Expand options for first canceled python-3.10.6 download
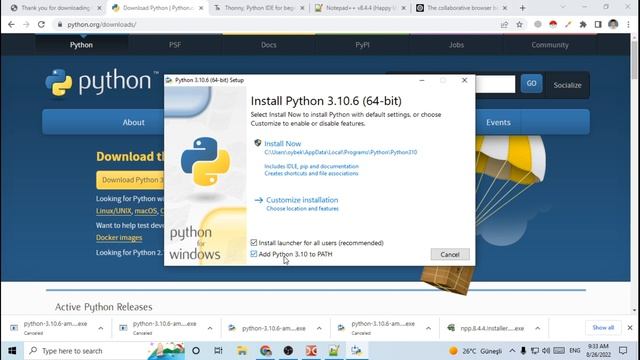The image size is (640, 360). pos(101,328)
